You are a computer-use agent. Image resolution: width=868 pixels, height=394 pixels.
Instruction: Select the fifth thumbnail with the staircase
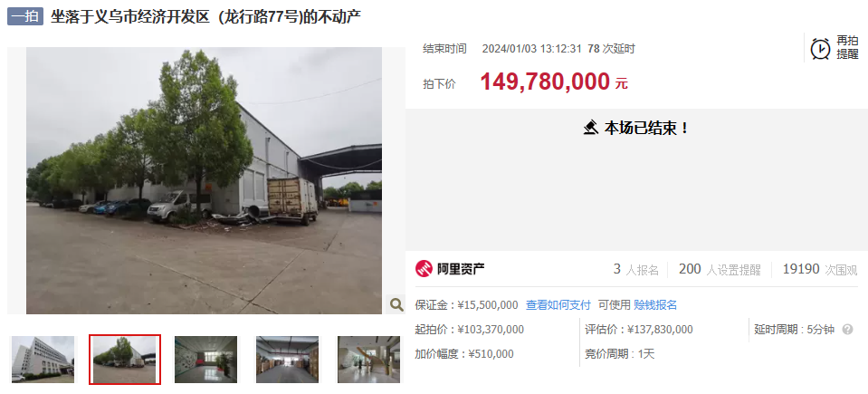point(368,360)
